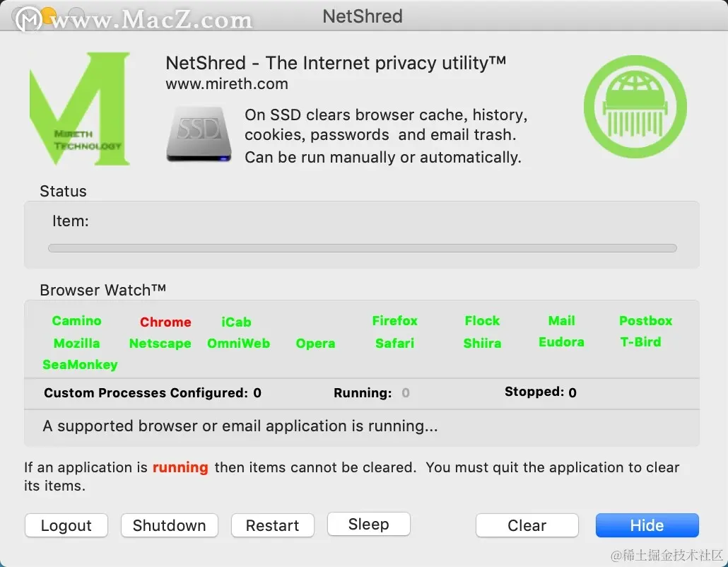The image size is (728, 567).
Task: Hide the NetShred window with the Hide button
Action: (647, 525)
